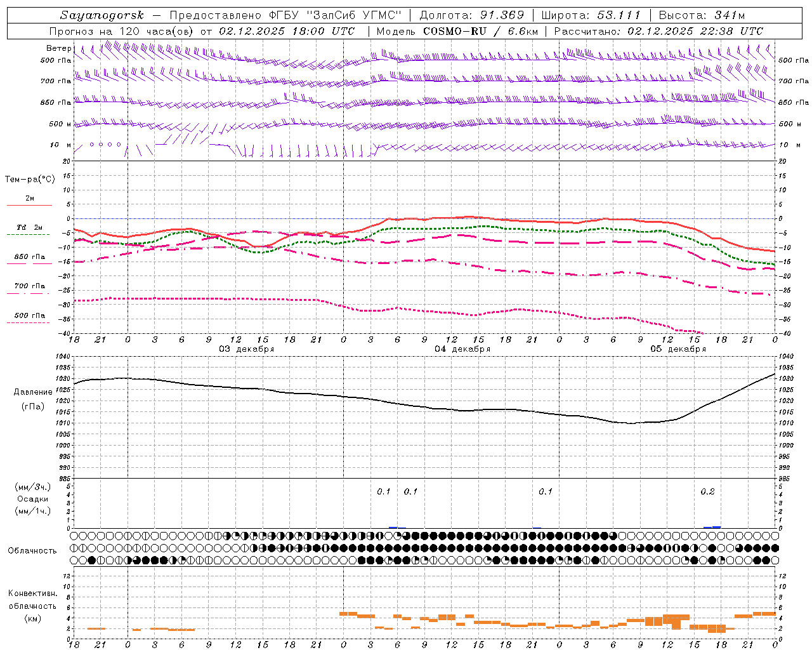
Task: Click the station name 'Sayanogorsk' in the header
Action: [x=102, y=15]
